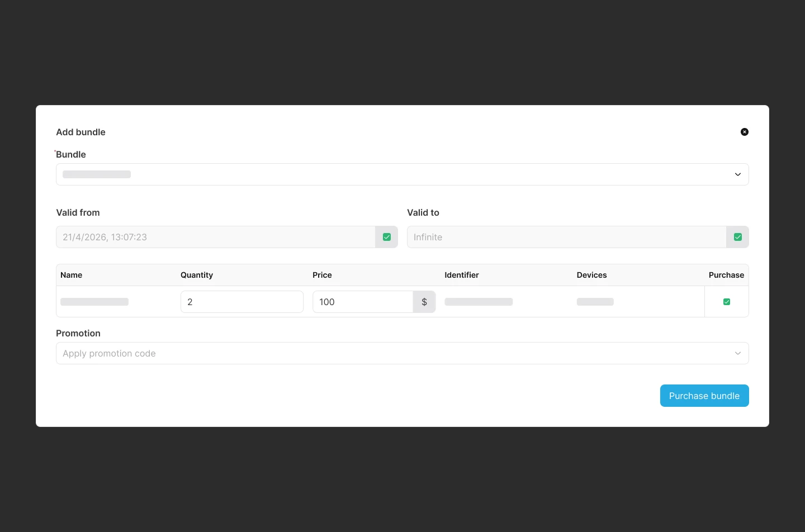Focus the Price input showing 100
The image size is (805, 532).
pos(362,302)
